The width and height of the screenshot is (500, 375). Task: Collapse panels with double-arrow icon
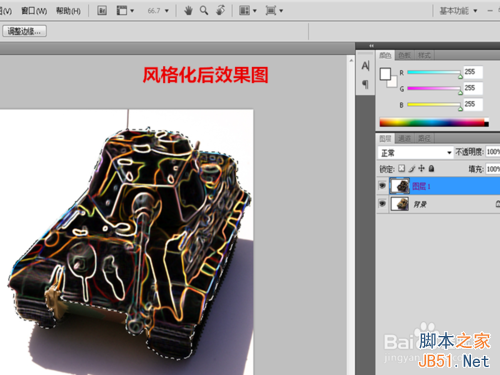371,46
